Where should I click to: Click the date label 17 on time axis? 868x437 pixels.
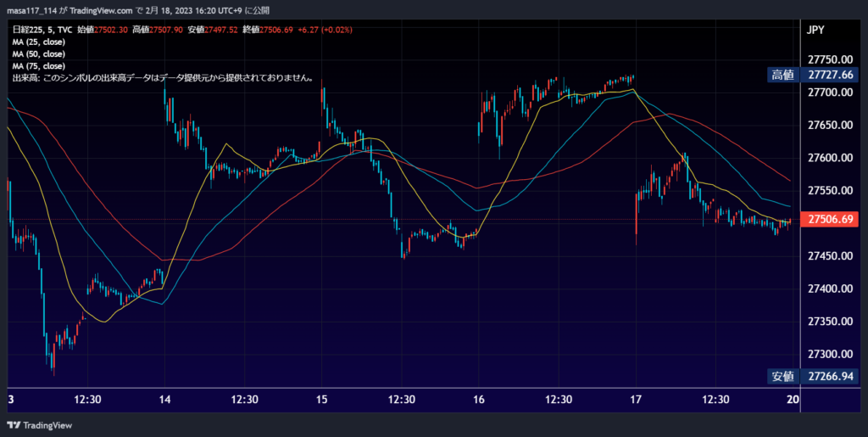(x=636, y=400)
